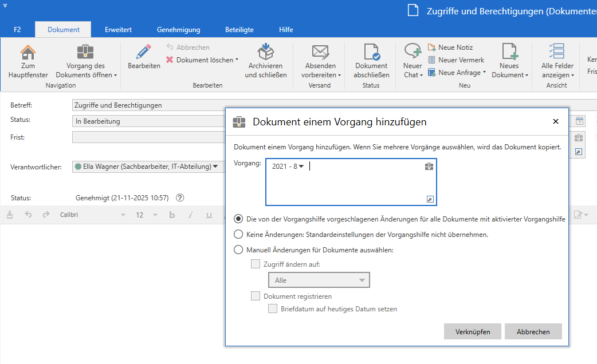Screen dimensions: 597x364
Task: Select 'Manuell Änderungen für Dokumente auswählen' option
Action: click(x=238, y=250)
